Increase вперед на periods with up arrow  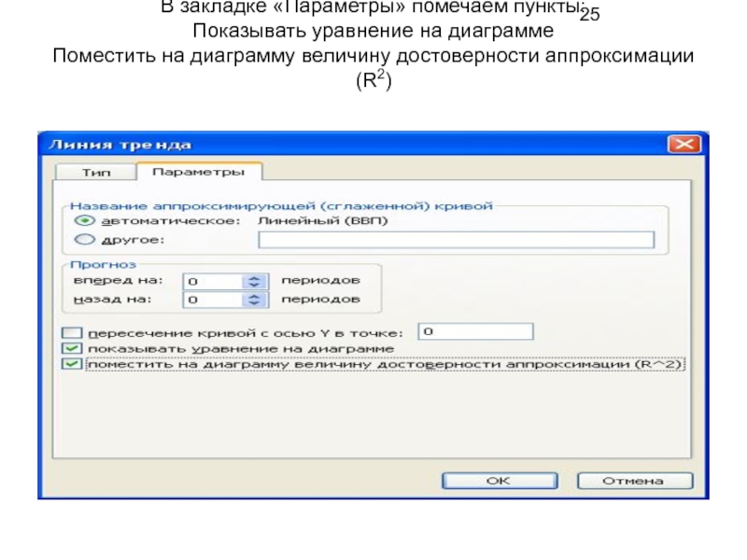pos(253,276)
